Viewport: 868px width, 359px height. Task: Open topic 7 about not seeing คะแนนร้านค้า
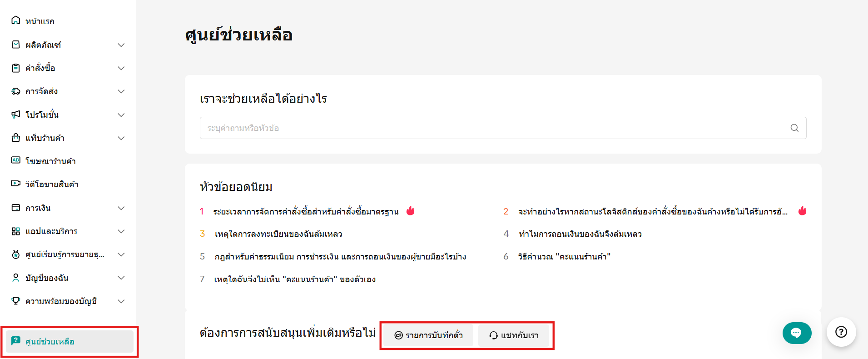(295, 279)
